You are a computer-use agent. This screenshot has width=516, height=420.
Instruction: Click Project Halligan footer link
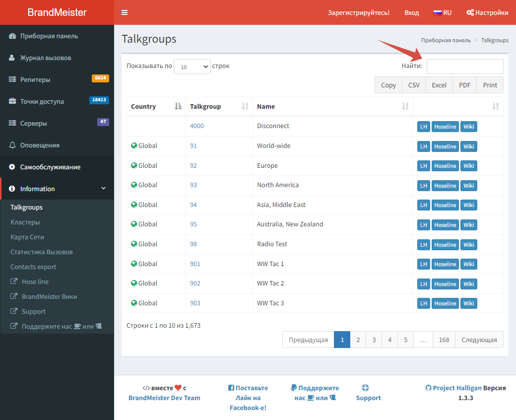click(457, 388)
